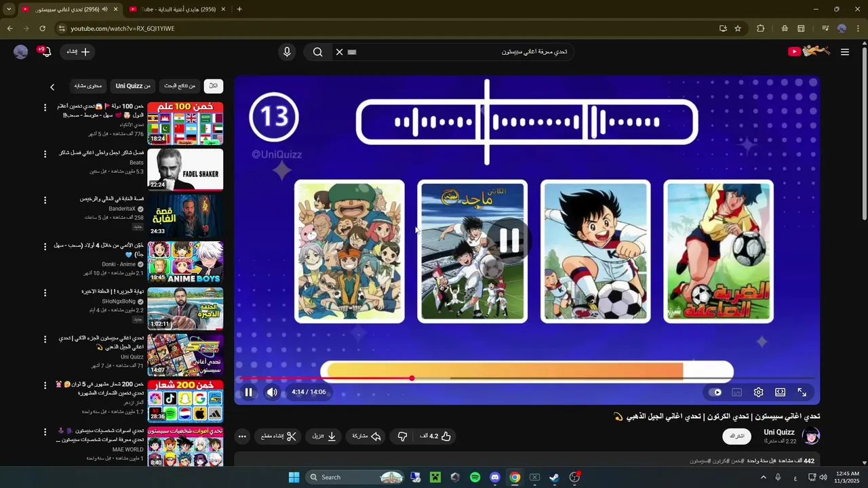The image size is (868, 488).
Task: Open the Uni Quizz channel name link
Action: [x=778, y=432]
